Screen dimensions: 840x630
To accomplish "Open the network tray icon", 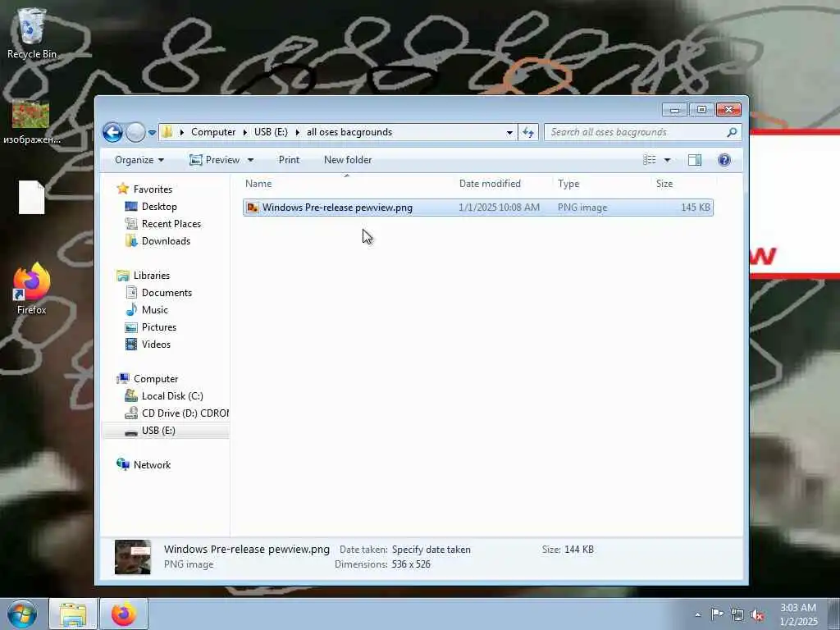I will [x=737, y=615].
